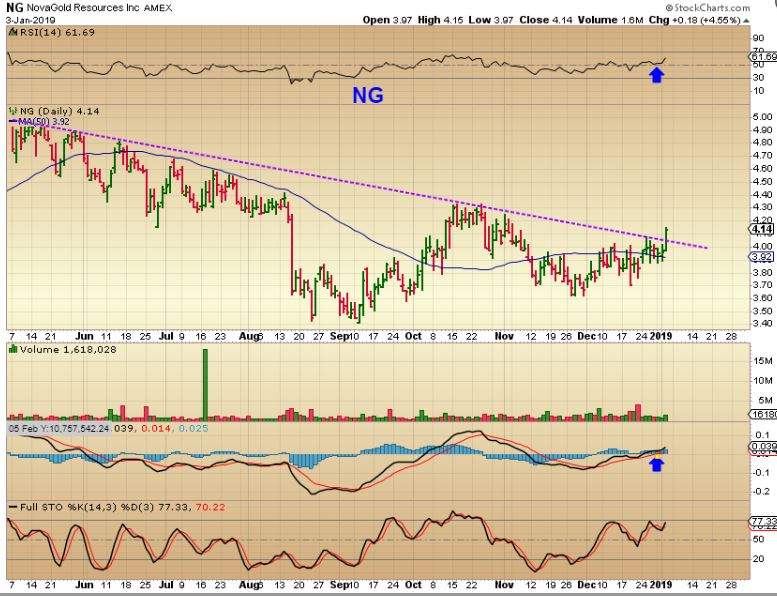The width and height of the screenshot is (777, 596).
Task: Open the StockCharts.com watermark link
Action: [708, 7]
